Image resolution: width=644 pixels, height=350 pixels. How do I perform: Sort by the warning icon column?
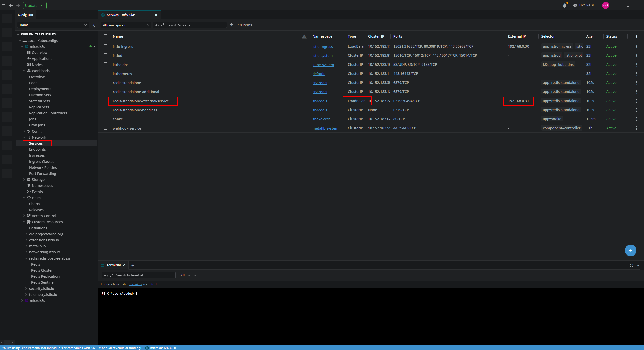click(x=304, y=36)
